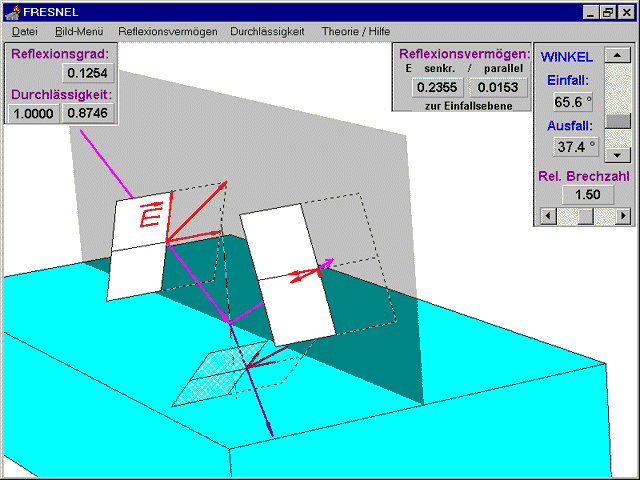Click the horizontal Brechzahl slider thumb
Screen dimensions: 640x480
[x=585, y=216]
